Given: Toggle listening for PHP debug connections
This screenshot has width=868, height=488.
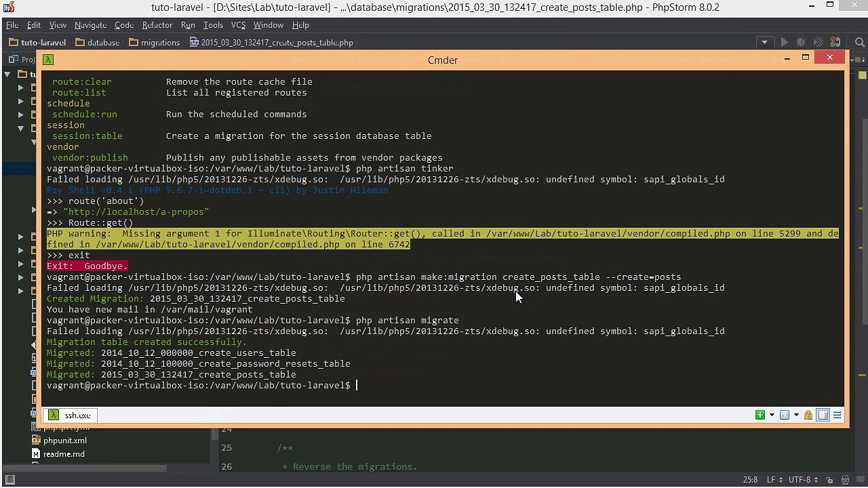Looking at the screenshot, I should coord(835,42).
